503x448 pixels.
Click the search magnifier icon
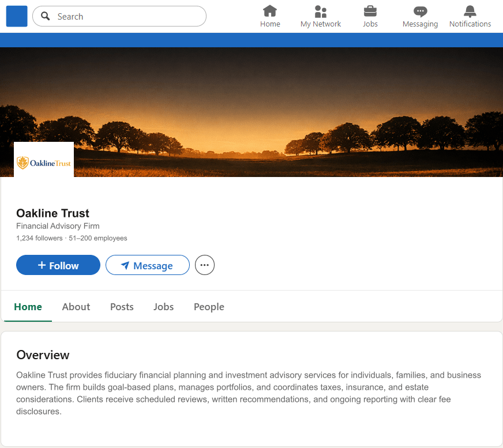[x=46, y=16]
